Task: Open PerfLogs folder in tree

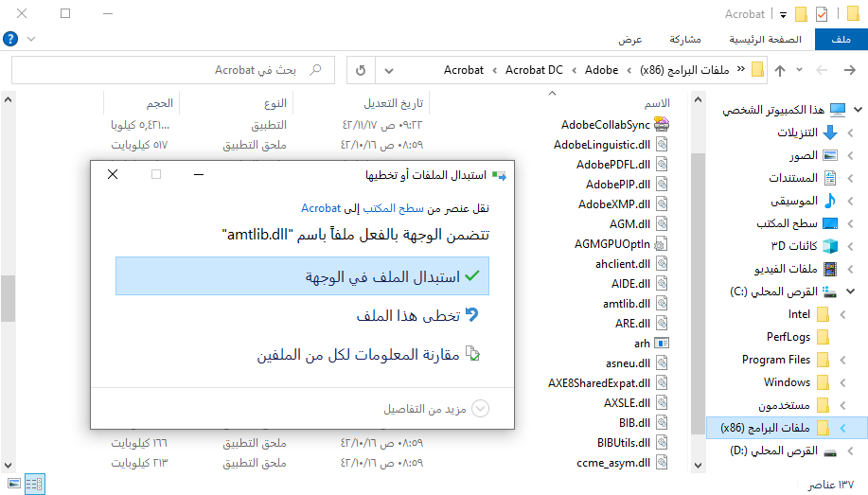Action: tap(788, 337)
